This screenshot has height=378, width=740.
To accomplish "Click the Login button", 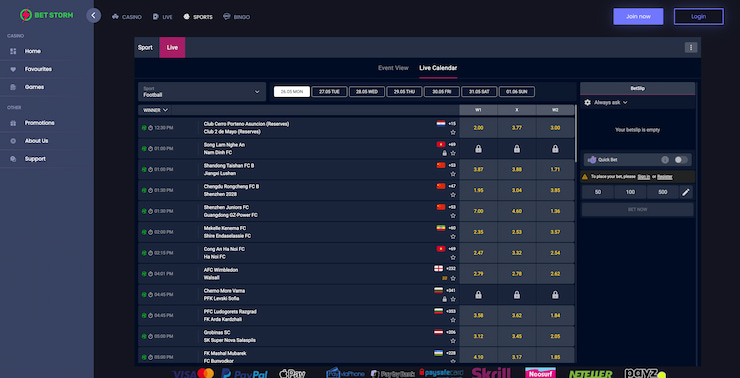I will coord(698,16).
